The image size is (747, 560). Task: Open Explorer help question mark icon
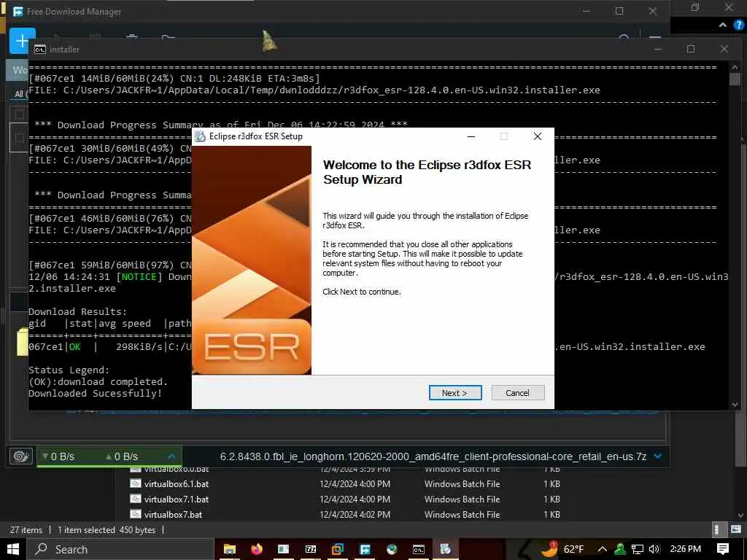click(739, 26)
